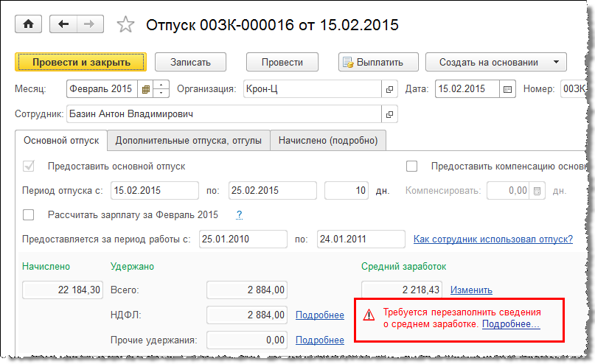Click the Выплатить button
This screenshot has height=364, width=595.
(x=378, y=62)
